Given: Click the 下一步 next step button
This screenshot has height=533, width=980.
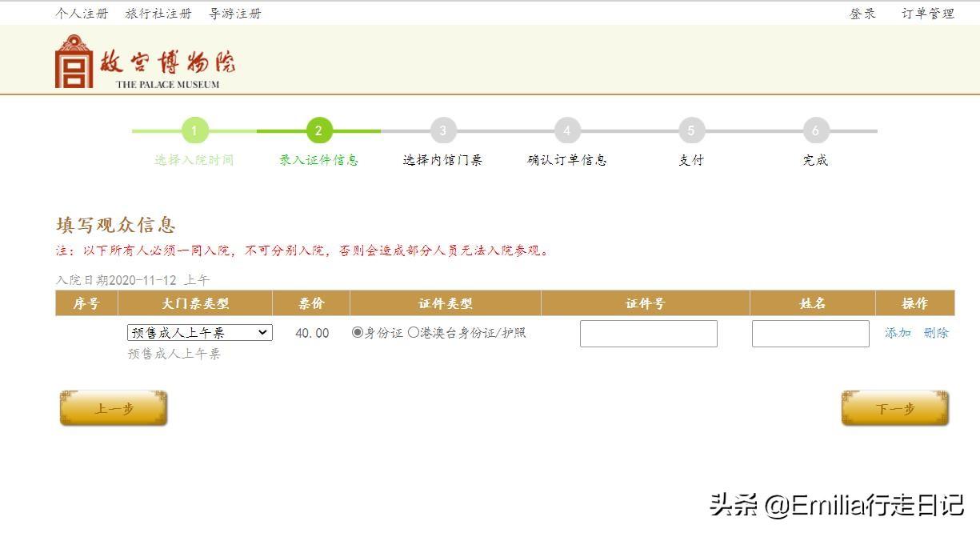Looking at the screenshot, I should pos(894,407).
